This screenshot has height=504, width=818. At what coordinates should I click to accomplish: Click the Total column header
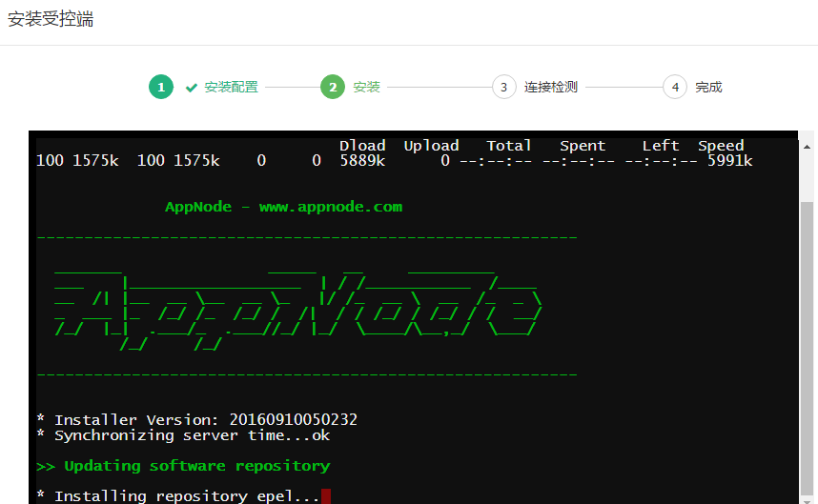click(509, 146)
